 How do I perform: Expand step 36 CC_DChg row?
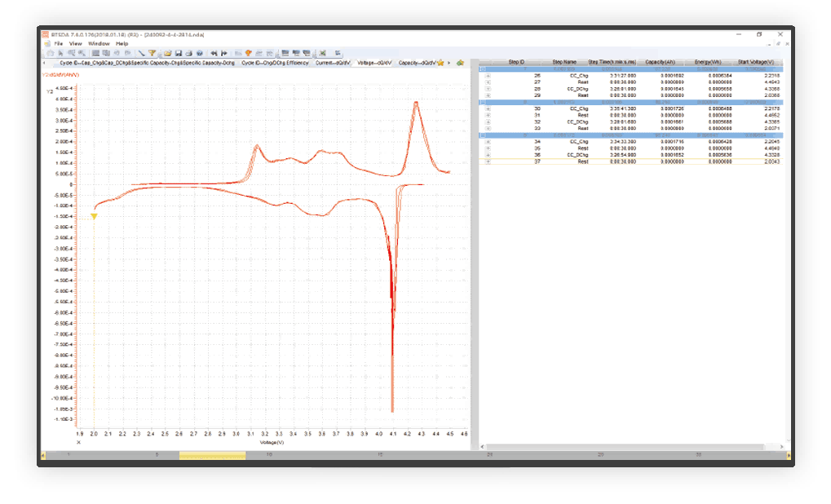coord(488,155)
